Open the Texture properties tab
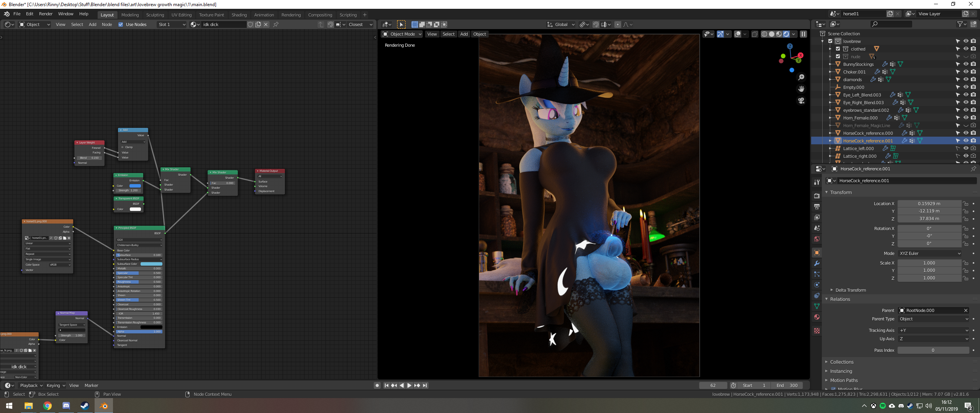 click(x=817, y=331)
